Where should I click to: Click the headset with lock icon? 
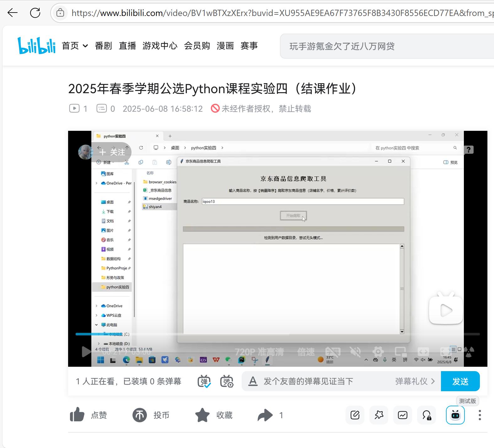coord(427,415)
